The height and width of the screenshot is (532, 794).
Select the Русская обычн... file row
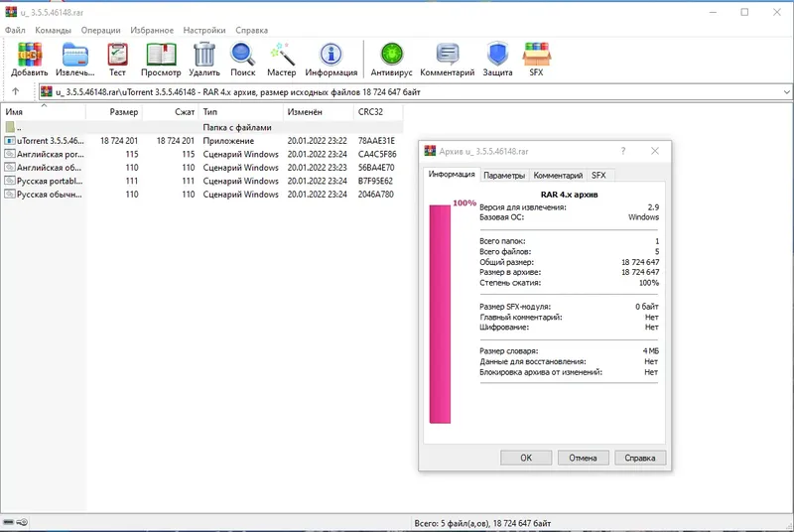click(x=201, y=195)
